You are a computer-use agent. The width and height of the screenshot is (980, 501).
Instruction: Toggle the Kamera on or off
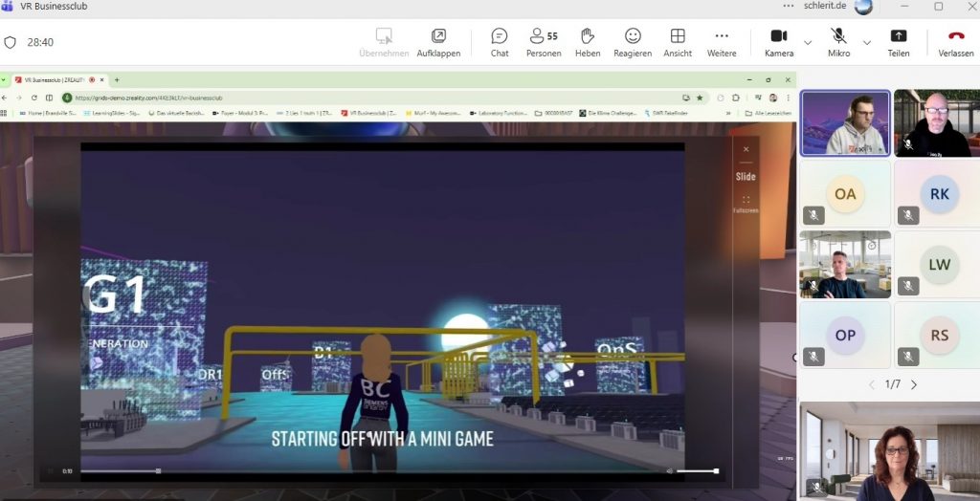pos(779,41)
